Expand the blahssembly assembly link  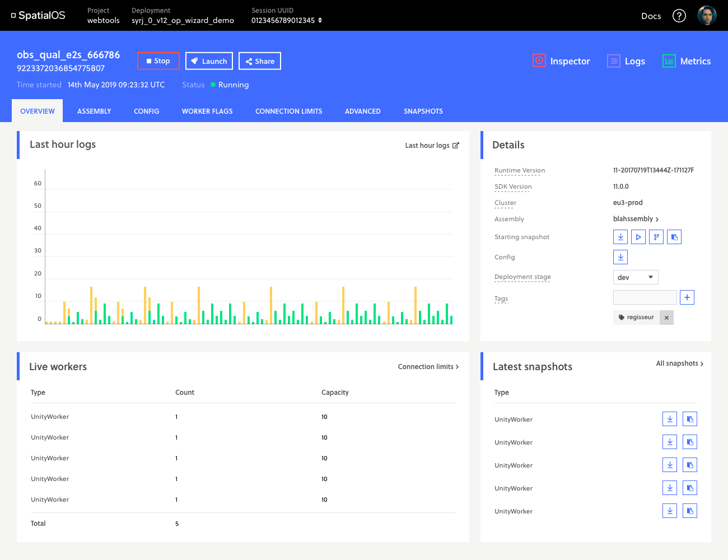(636, 219)
